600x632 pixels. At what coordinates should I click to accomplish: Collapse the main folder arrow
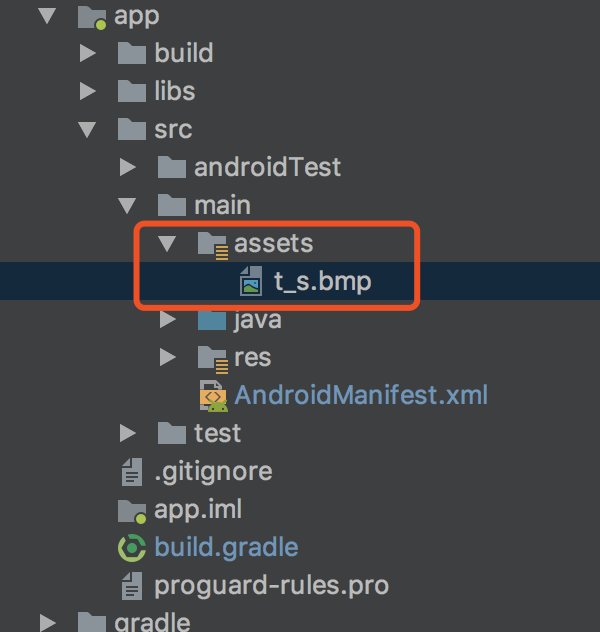[x=127, y=205]
